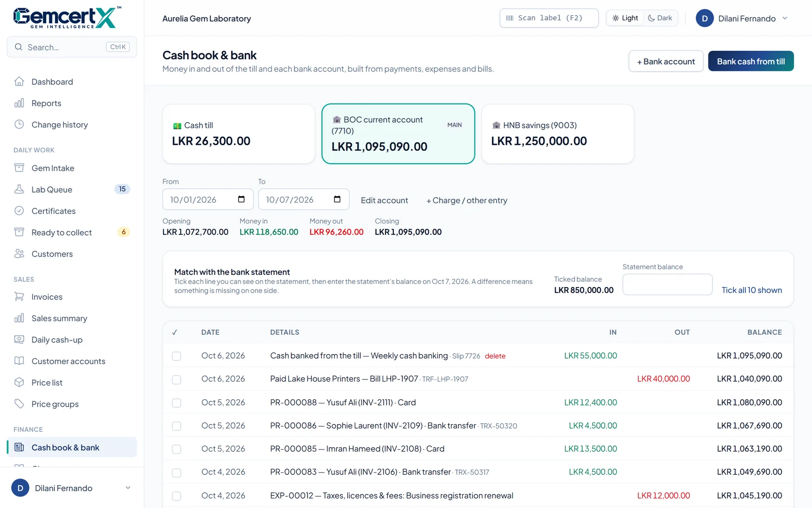Tick the PR-000083 Yusuf Ali row
The height and width of the screenshot is (508, 812).
pyautogui.click(x=177, y=472)
